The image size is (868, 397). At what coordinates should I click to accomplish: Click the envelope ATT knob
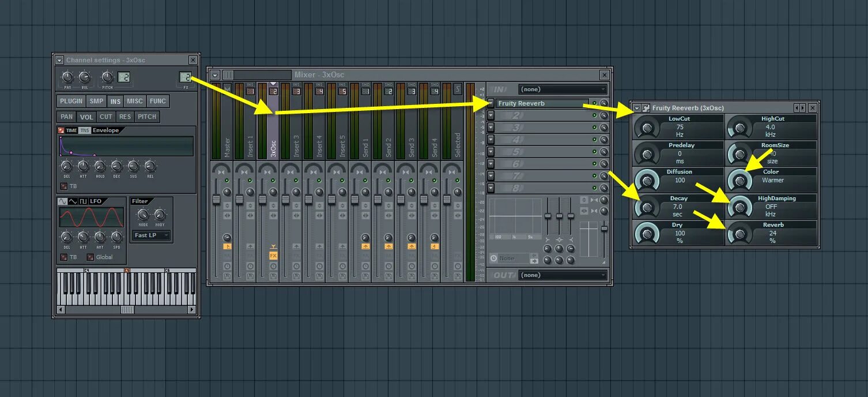tap(83, 166)
